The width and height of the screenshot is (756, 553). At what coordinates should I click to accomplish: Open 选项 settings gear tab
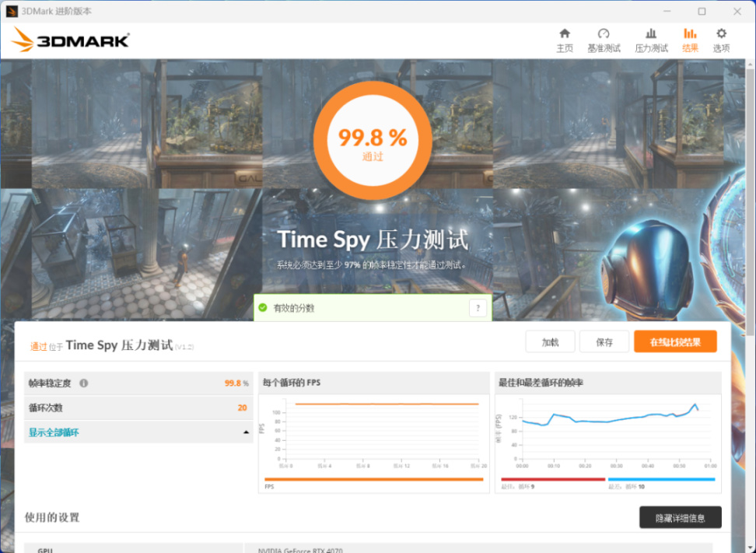721,40
